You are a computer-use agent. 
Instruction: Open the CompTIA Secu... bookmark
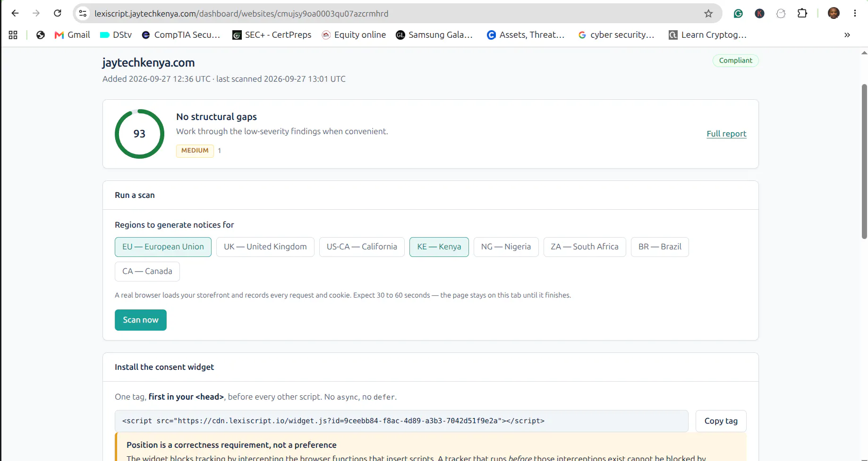tap(181, 35)
